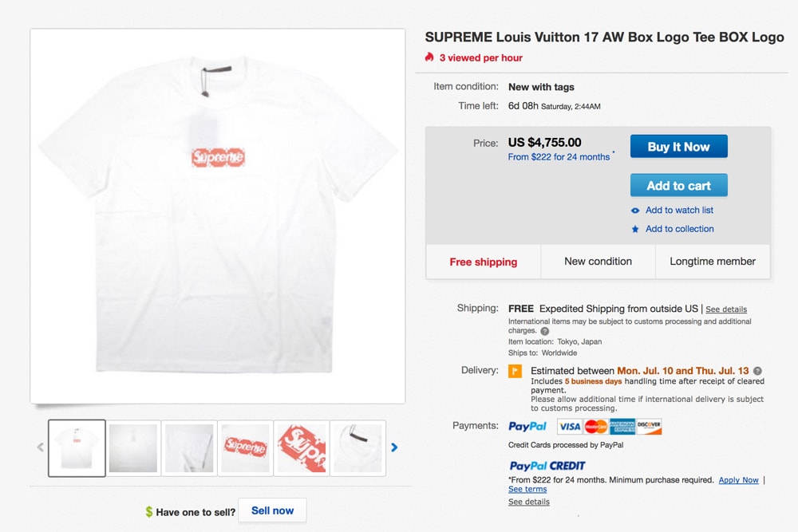Click the help icon next to delivery dates
Image resolution: width=798 pixels, height=532 pixels.
click(757, 371)
